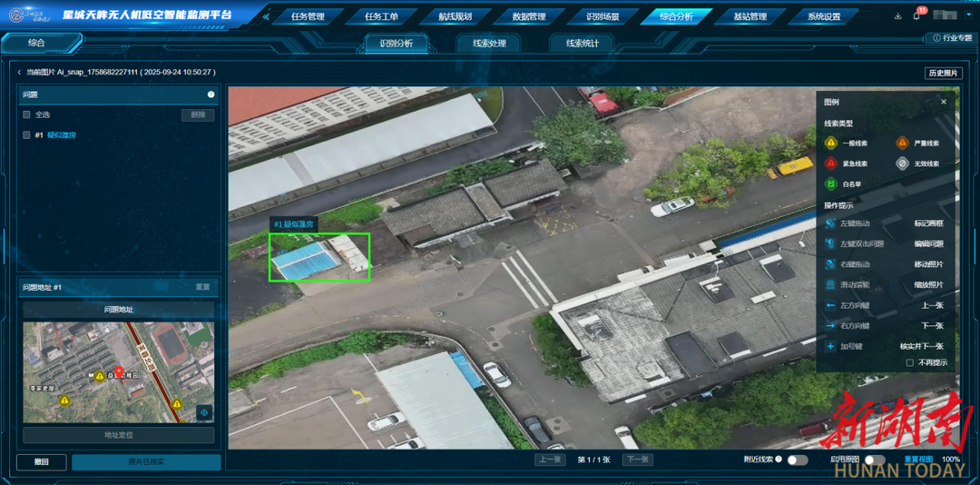
Task: Open the notification bell with 11 badge
Action: tap(916, 16)
